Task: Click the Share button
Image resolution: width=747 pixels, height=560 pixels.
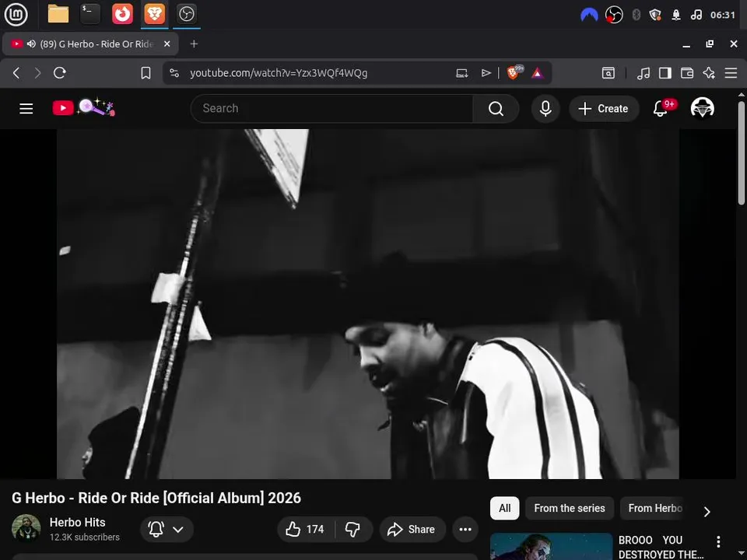Action: coord(412,529)
